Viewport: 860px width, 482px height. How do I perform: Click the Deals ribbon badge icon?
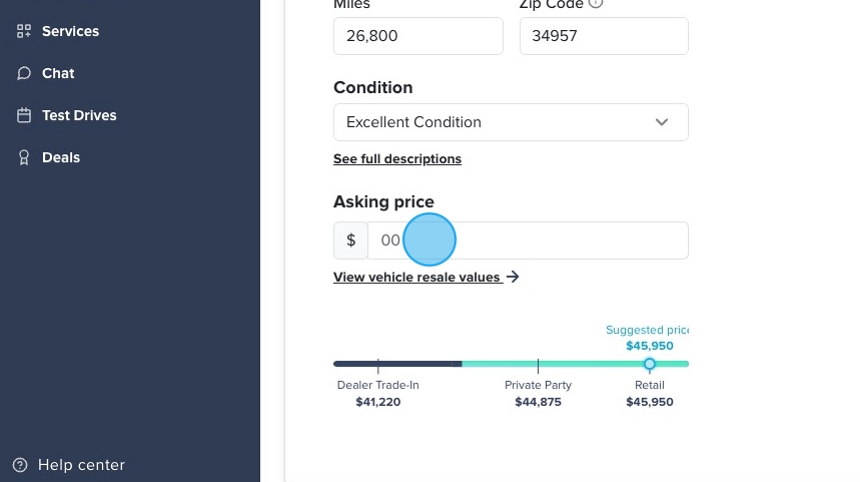coord(24,157)
